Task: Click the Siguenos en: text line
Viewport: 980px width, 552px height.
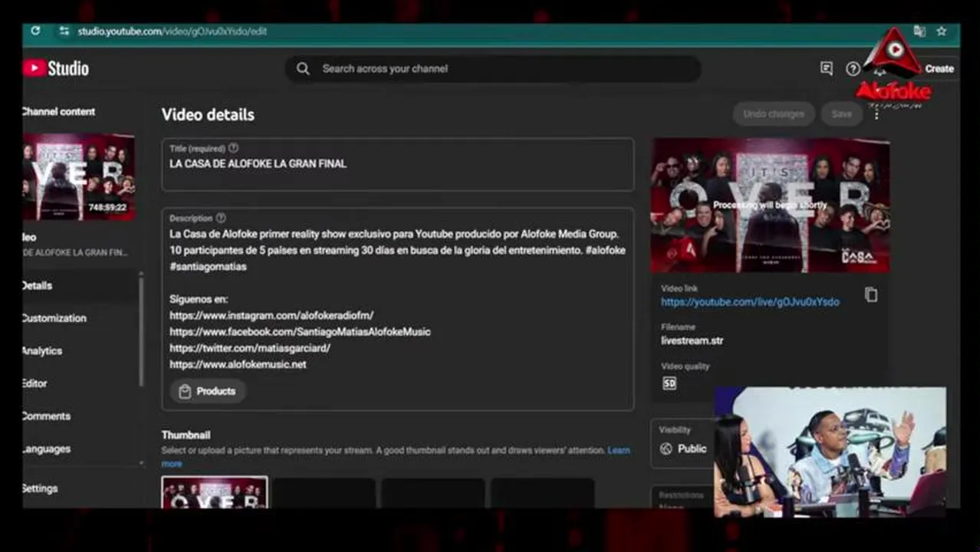Action: click(x=199, y=300)
